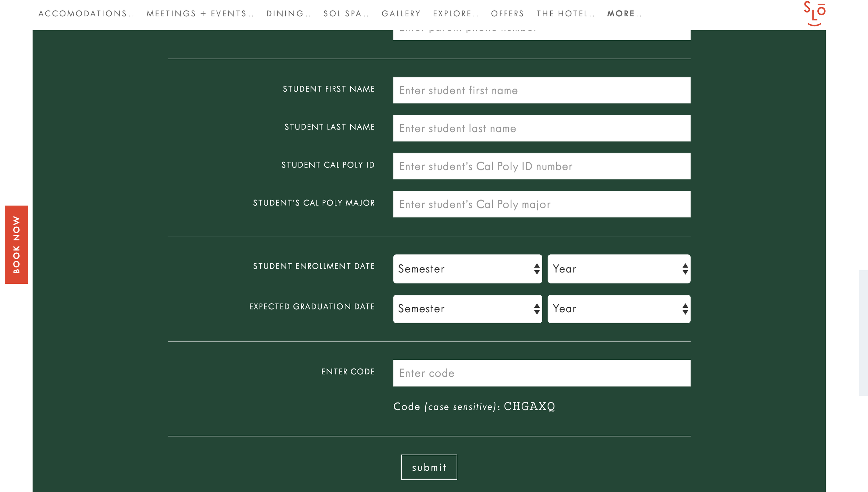Open the Explore menu

456,14
